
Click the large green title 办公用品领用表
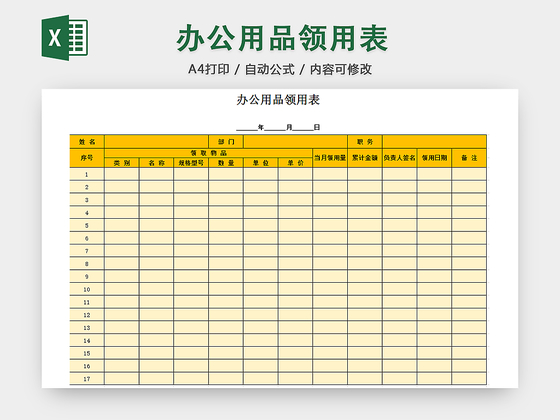click(282, 38)
